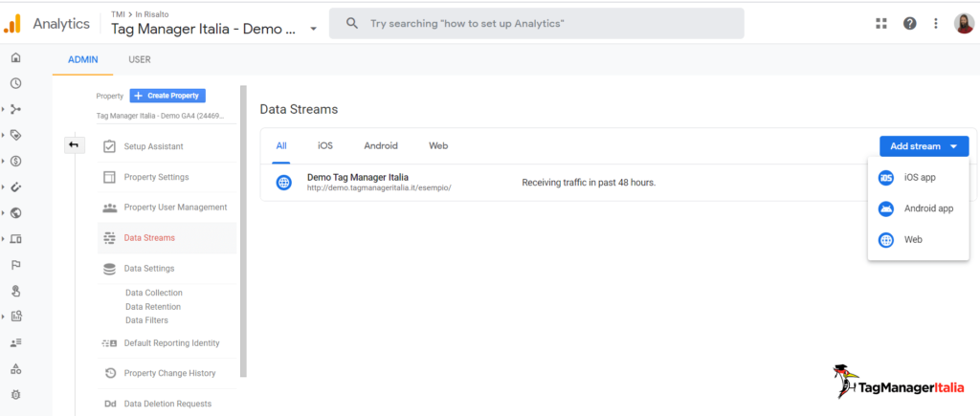Open the Events touch icon in sidebar
980x416 pixels.
15,291
